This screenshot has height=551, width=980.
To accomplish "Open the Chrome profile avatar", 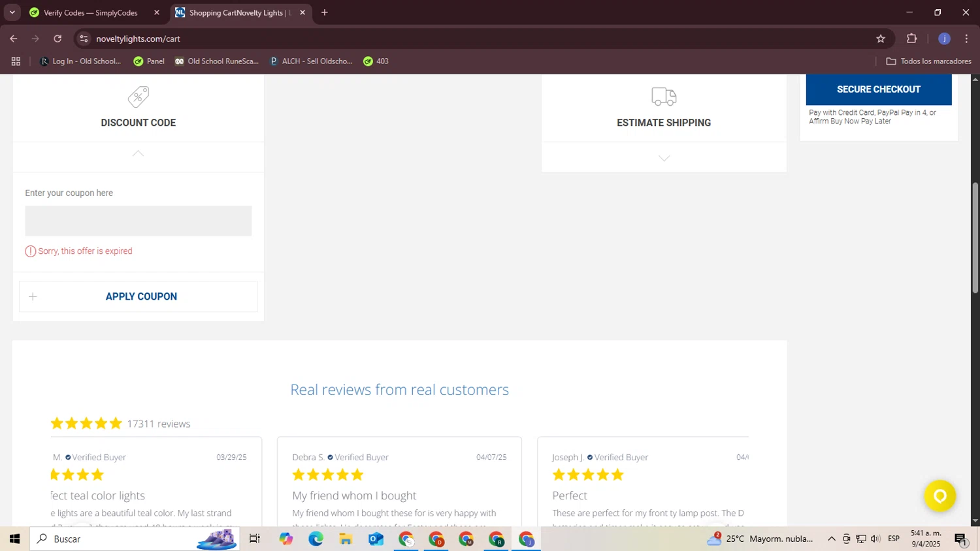I will click(x=944, y=39).
